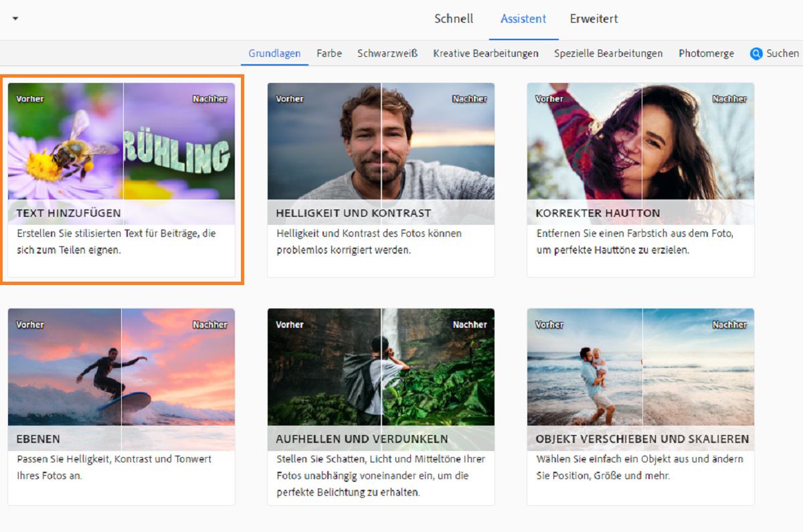The width and height of the screenshot is (803, 532).
Task: Open the Photomerge tab
Action: point(706,54)
